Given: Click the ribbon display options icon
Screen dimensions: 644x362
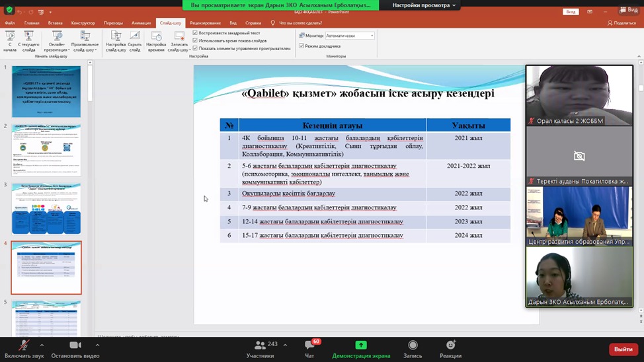Looking at the screenshot, I should click(590, 12).
